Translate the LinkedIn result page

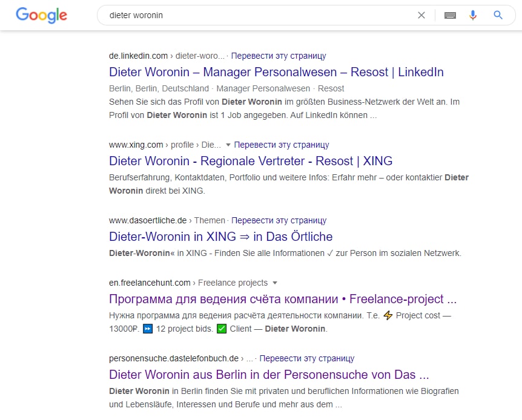coord(279,56)
